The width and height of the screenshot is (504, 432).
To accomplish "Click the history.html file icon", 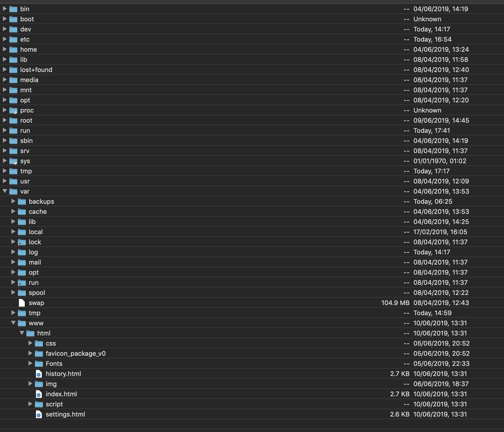I will [x=39, y=374].
